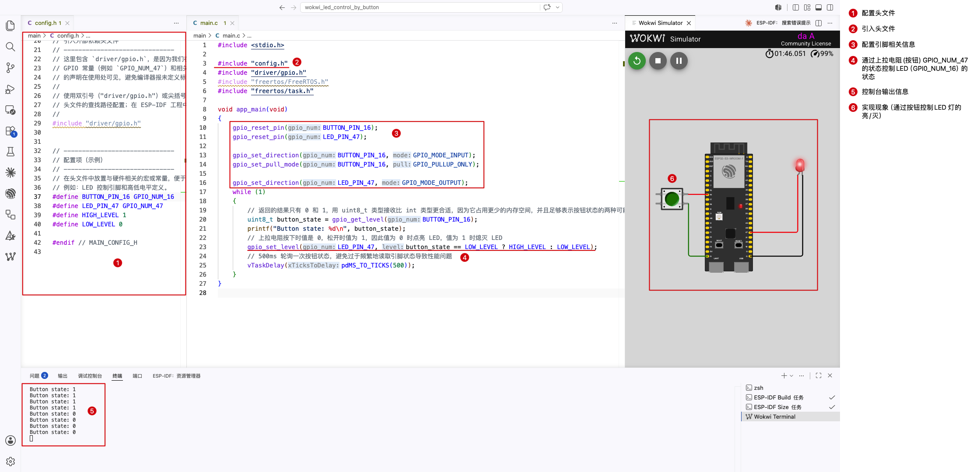This screenshot has width=980, height=472.
Task: Click the command center search field
Action: pyautogui.click(x=420, y=7)
